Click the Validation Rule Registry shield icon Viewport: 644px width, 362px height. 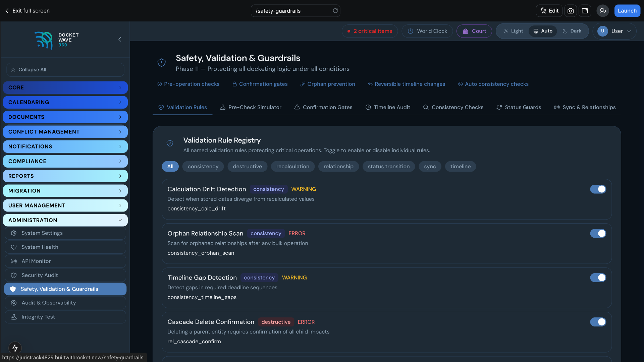click(170, 143)
